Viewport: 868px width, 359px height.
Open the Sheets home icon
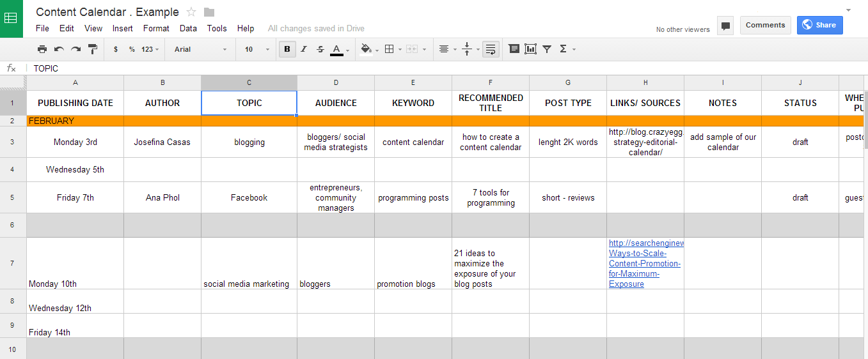12,19
